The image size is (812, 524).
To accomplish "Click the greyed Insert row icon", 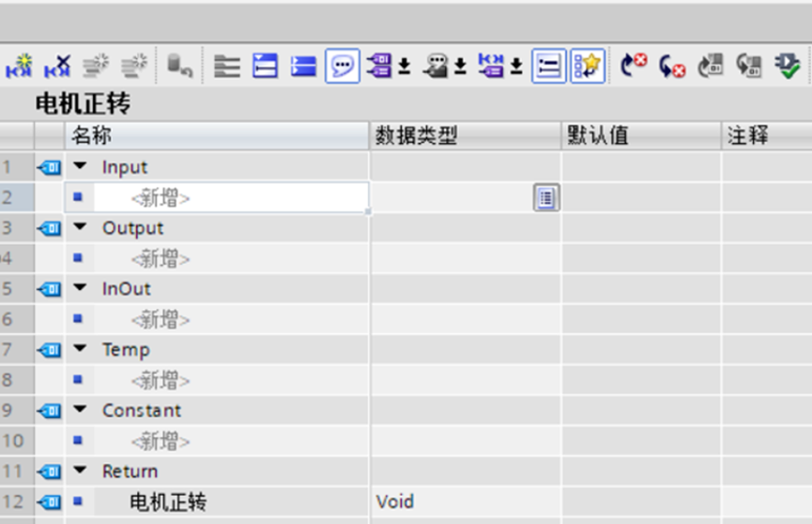I will pyautogui.click(x=96, y=66).
